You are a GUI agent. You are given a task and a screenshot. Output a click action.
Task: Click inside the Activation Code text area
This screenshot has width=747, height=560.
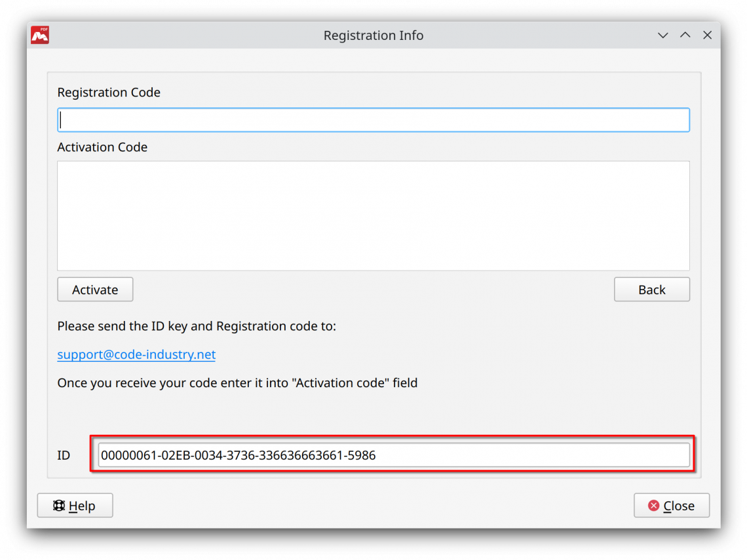(373, 215)
